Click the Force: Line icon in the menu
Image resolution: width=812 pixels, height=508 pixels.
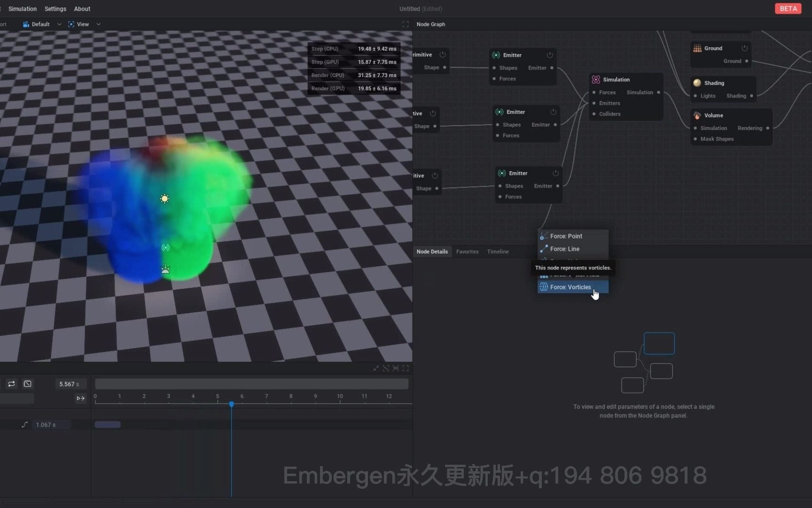[544, 249]
